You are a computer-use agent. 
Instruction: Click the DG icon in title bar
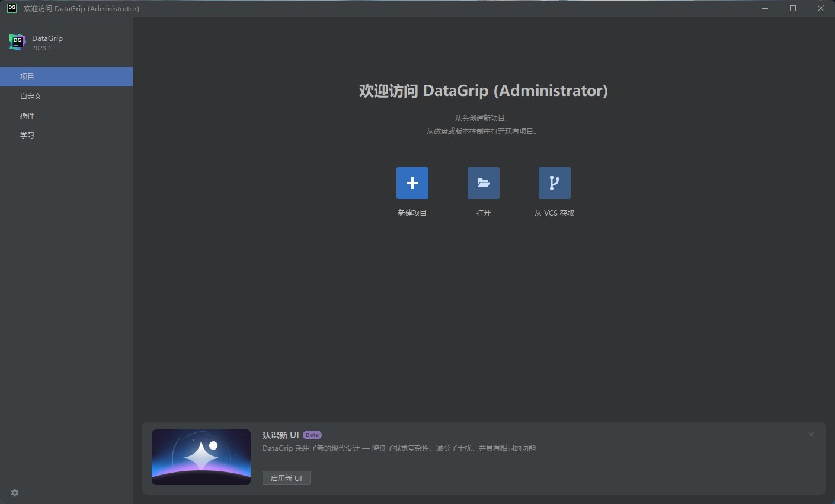[11, 8]
